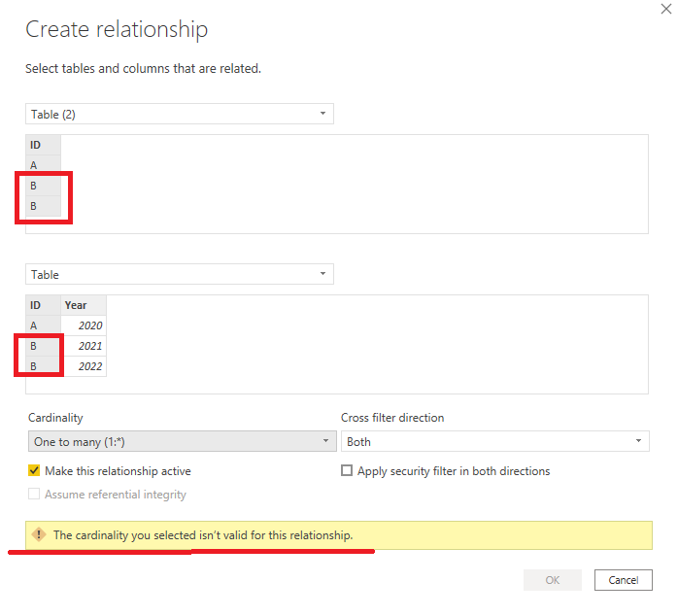Click the B cell next to 2022
Viewport: 678px width, 616px height.
click(44, 366)
